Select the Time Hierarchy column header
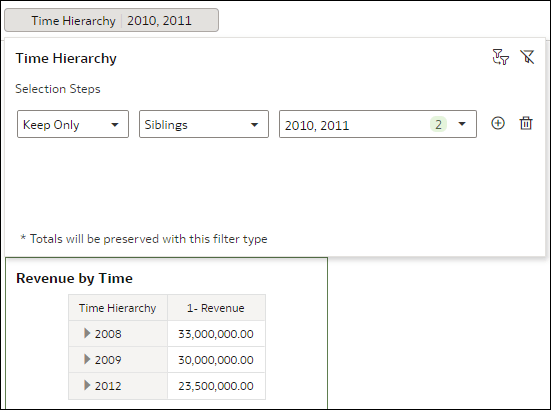Viewport: 551px width, 410px height. tap(118, 308)
